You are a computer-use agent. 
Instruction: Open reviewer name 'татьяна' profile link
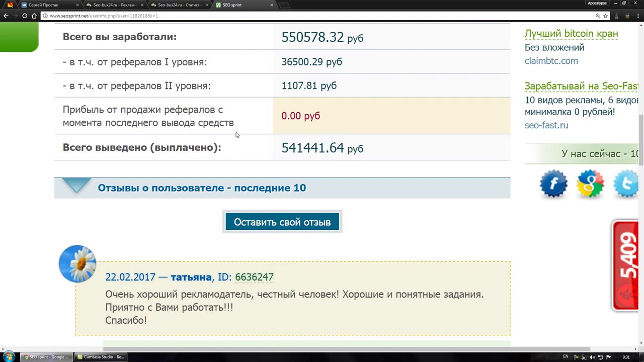191,277
